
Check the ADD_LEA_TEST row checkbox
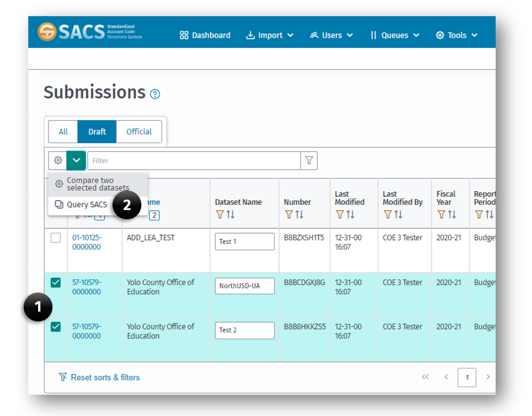[x=55, y=238]
